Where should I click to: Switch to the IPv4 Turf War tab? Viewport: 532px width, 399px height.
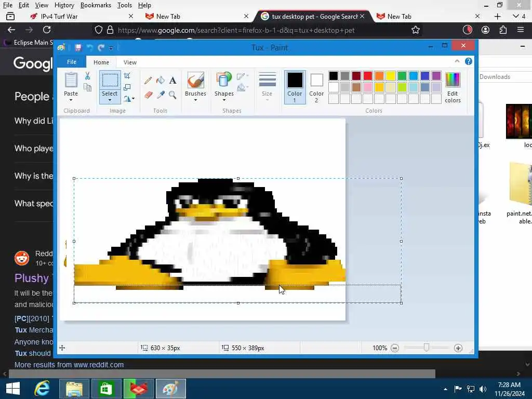tap(81, 16)
